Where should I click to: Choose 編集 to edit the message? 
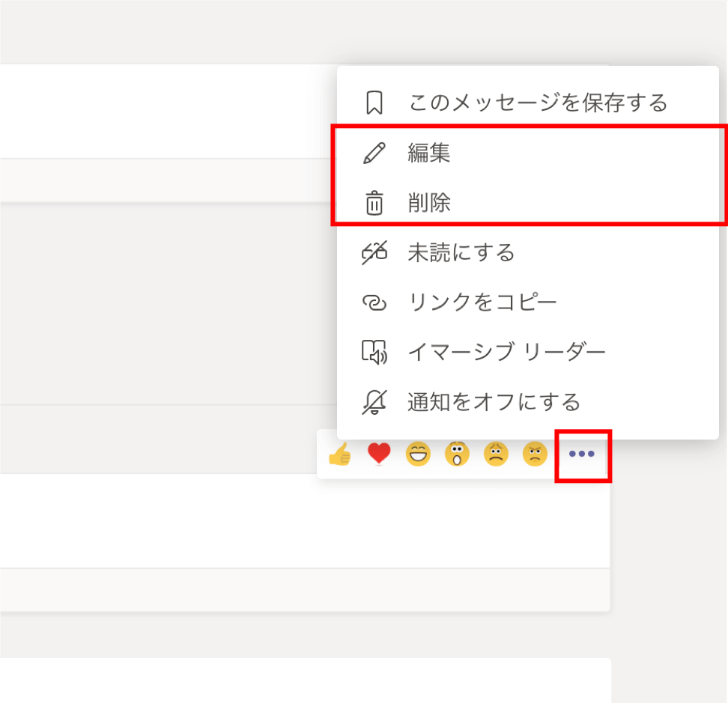tap(429, 153)
